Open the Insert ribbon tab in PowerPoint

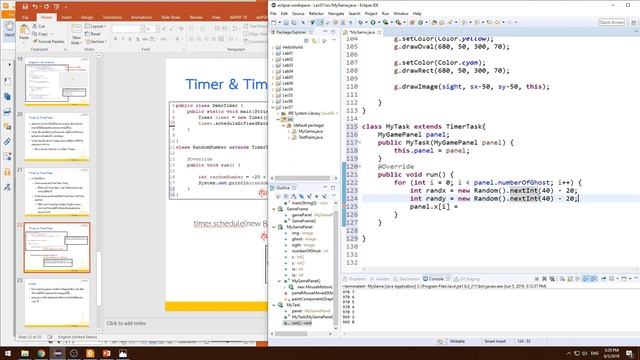(66, 17)
